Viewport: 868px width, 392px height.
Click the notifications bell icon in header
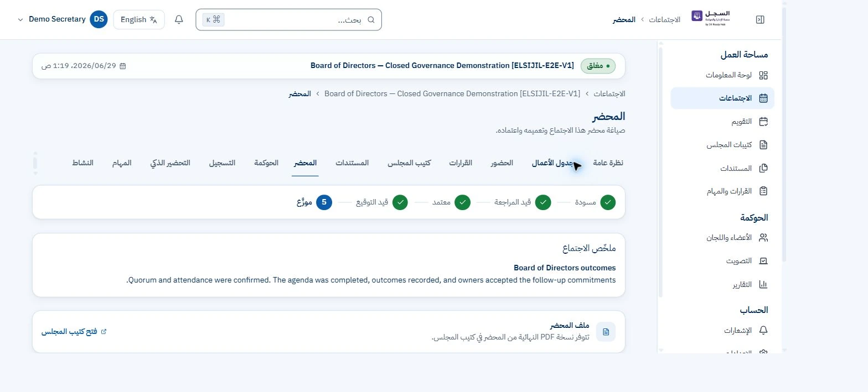click(179, 19)
